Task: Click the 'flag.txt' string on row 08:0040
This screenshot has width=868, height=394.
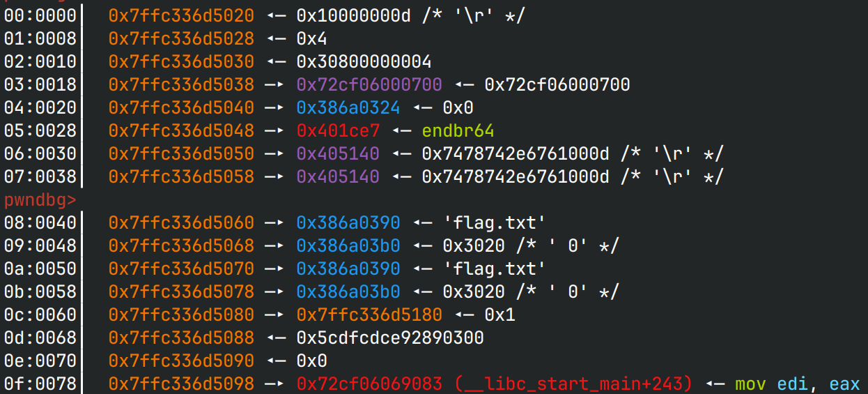Action: click(x=494, y=222)
